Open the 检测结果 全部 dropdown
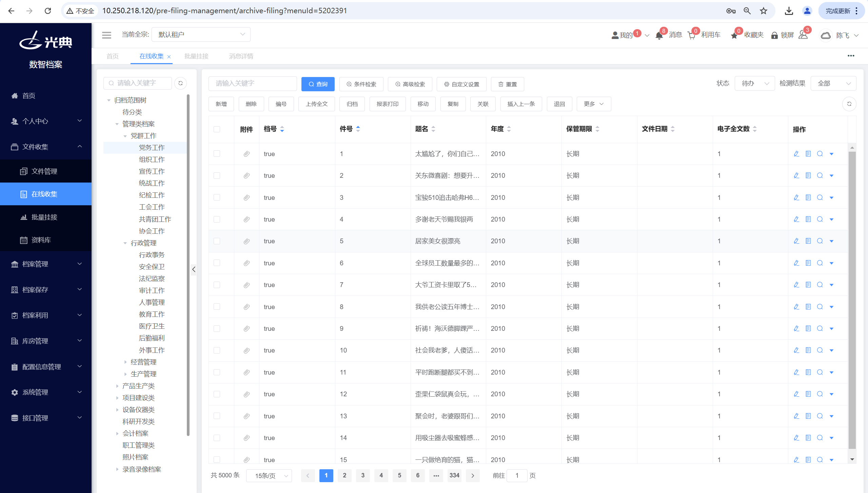Image resolution: width=868 pixels, height=493 pixels. 833,83
